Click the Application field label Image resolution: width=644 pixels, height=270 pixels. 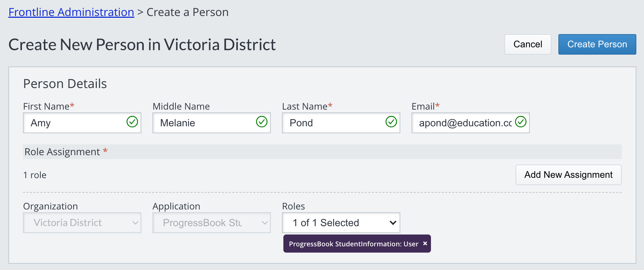(176, 206)
